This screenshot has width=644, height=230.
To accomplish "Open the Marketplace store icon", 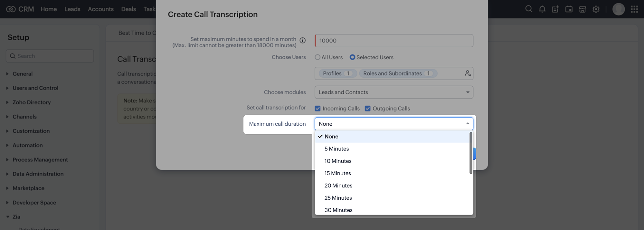I will (x=582, y=9).
